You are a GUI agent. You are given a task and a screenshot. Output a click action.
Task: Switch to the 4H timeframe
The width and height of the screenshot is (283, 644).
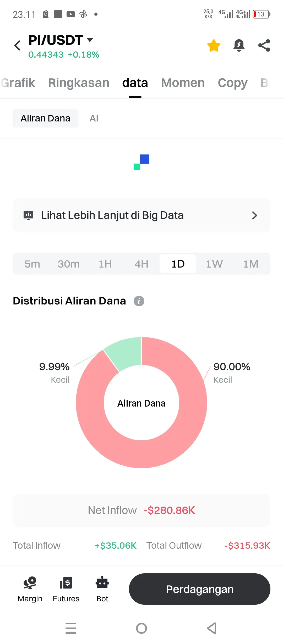141,264
